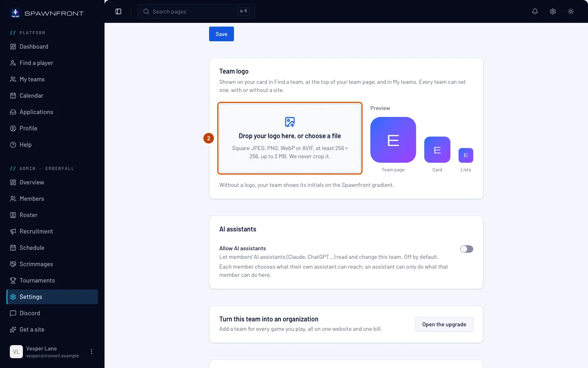Click the vesper@ironveil.example email text
Viewport: 588px width, 368px height.
[53, 356]
